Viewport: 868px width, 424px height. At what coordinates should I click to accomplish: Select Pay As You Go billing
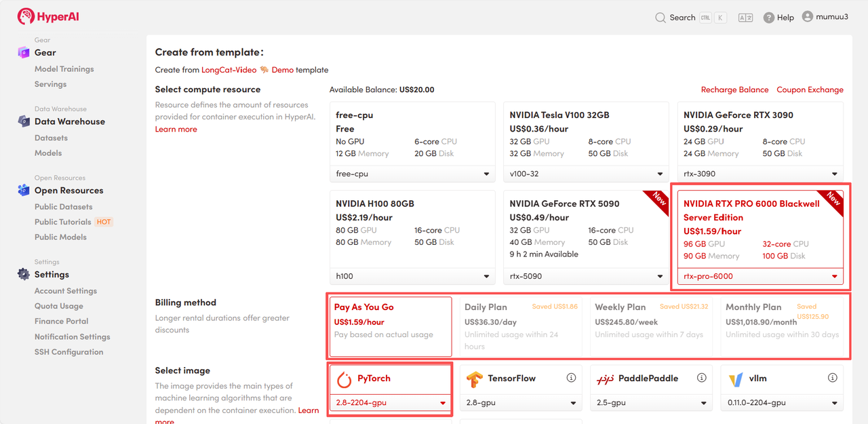coord(390,326)
